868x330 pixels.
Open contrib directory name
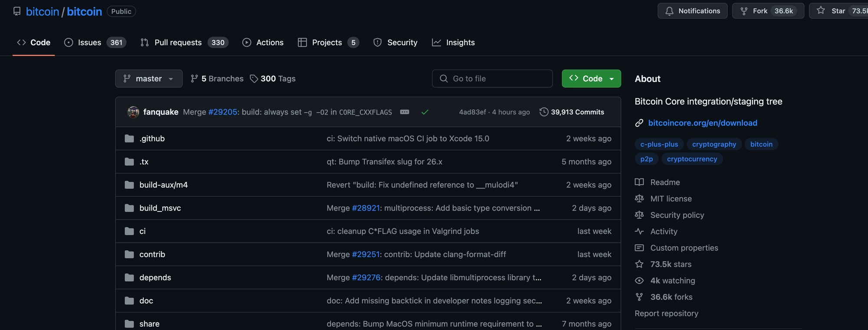152,254
